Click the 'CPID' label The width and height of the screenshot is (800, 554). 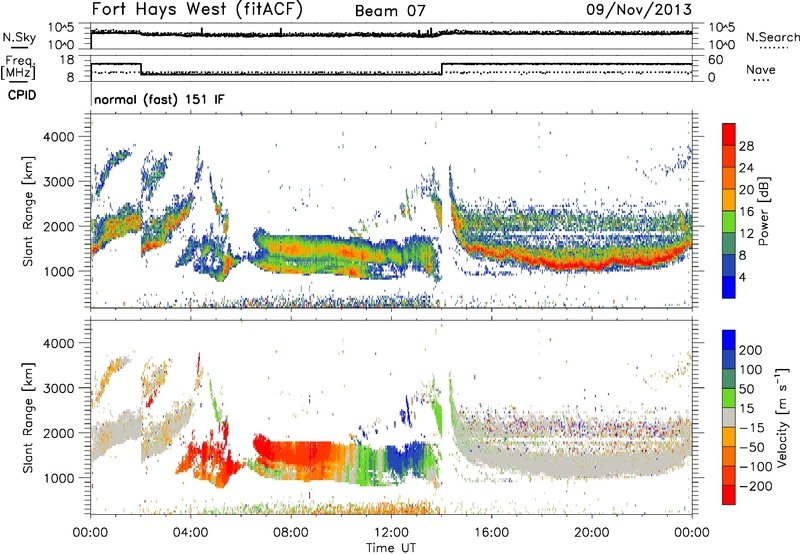(22, 95)
